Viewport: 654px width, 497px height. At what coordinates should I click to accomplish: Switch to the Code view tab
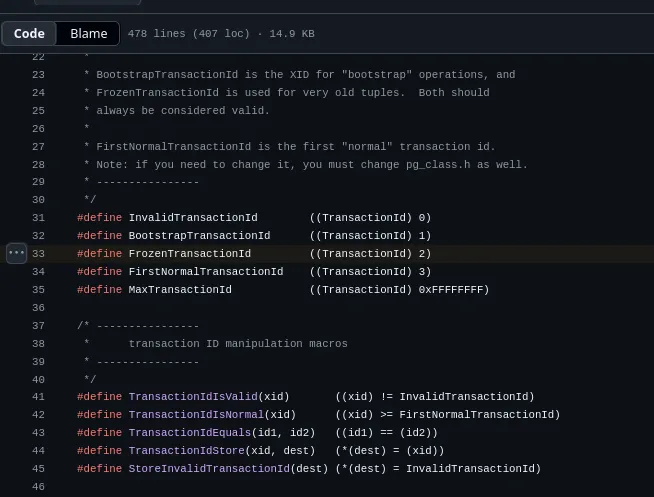29,33
